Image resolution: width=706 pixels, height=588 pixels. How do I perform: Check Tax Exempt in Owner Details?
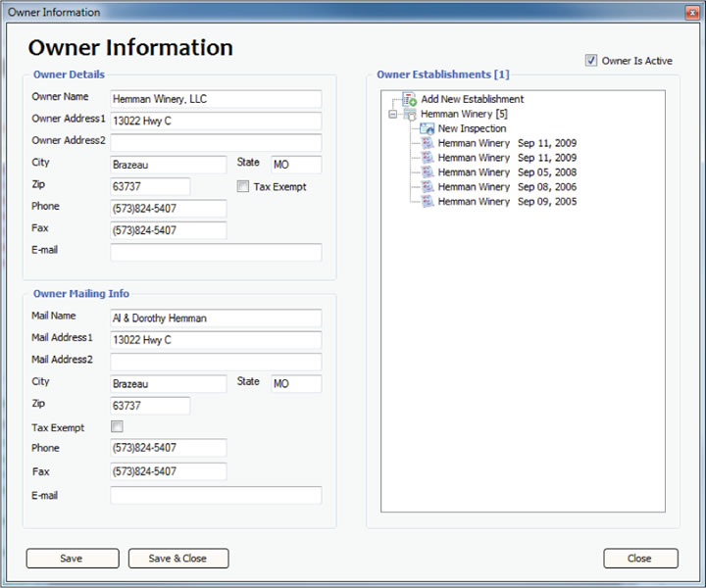tap(243, 186)
